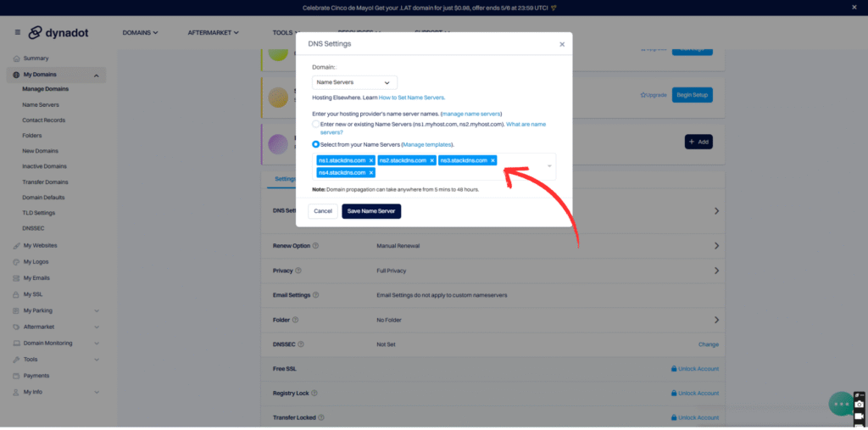Open the Manage templates link
Image resolution: width=868 pixels, height=430 pixels.
pyautogui.click(x=427, y=145)
